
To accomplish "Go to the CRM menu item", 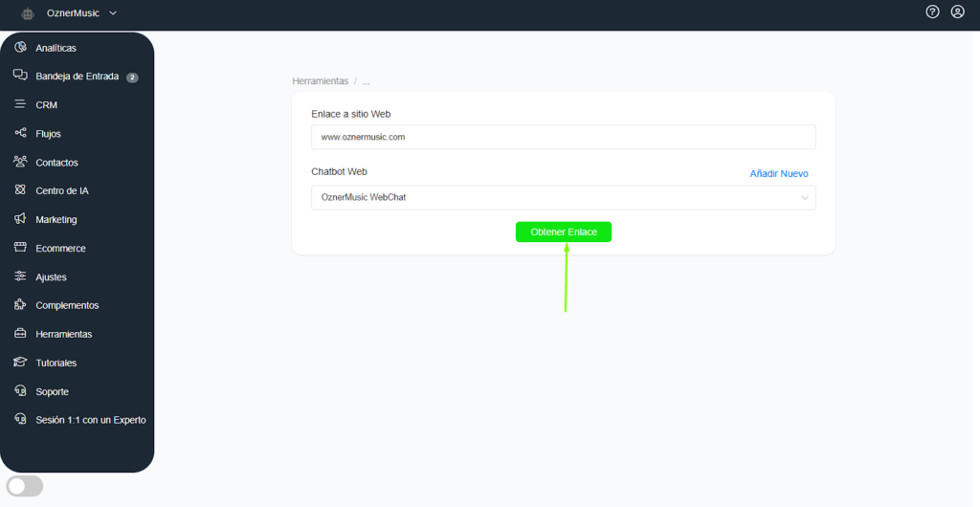I will click(46, 105).
